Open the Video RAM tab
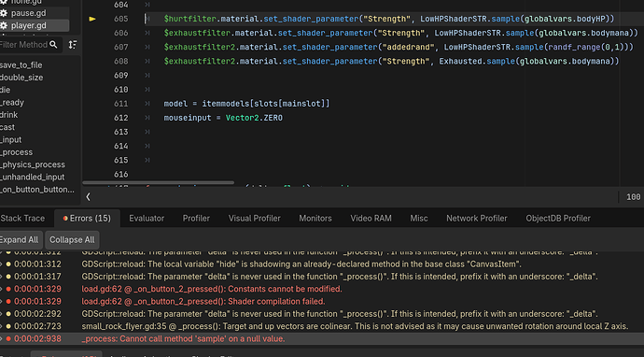Viewport: 644px width, 357px height. [371, 219]
